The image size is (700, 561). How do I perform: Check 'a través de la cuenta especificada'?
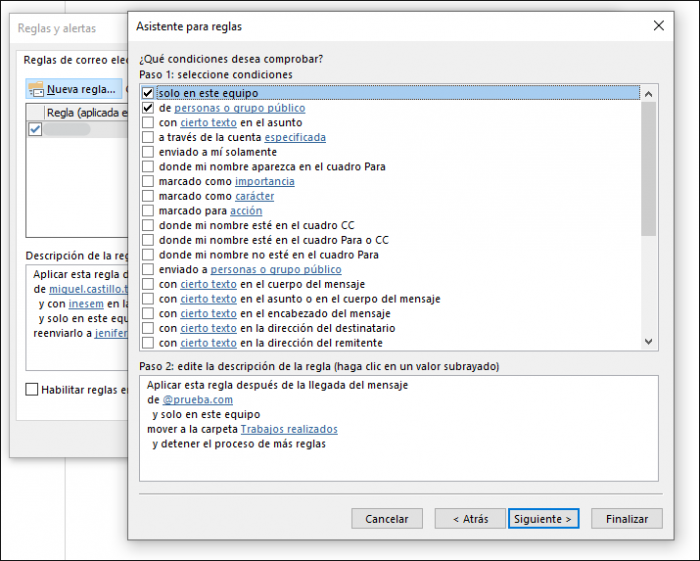[x=148, y=137]
